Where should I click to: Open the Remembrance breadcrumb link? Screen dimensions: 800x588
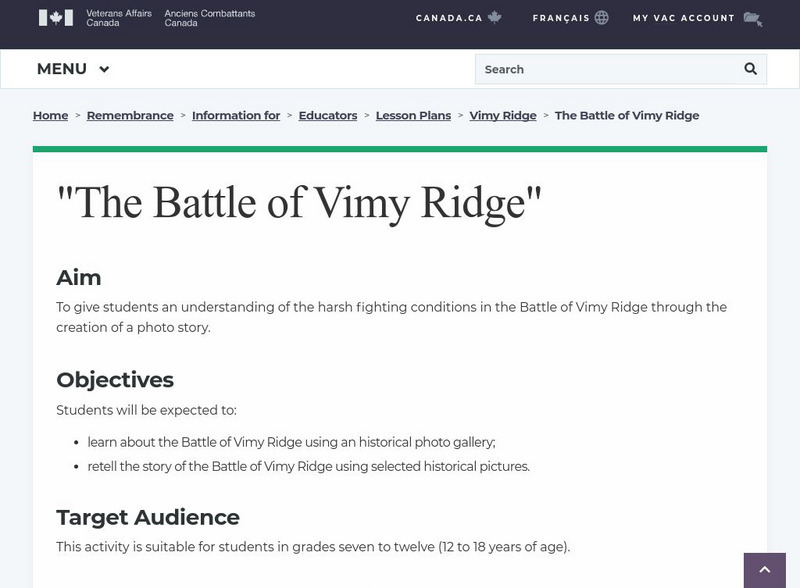pos(130,115)
